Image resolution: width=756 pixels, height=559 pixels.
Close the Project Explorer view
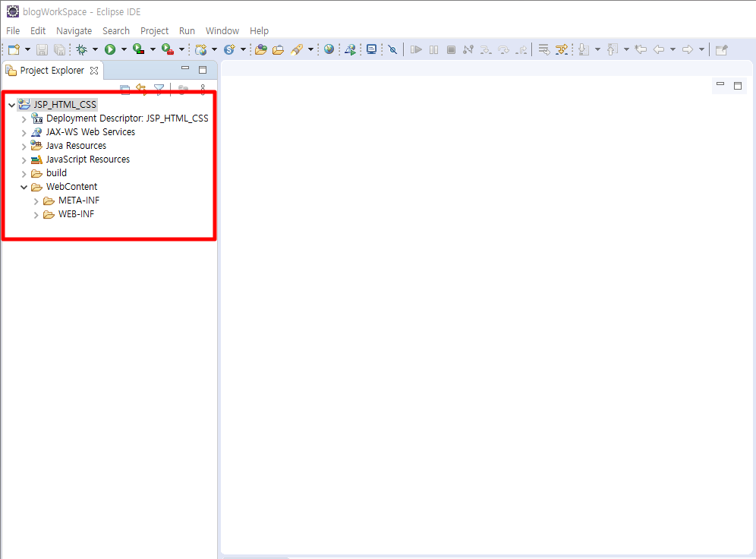click(94, 71)
